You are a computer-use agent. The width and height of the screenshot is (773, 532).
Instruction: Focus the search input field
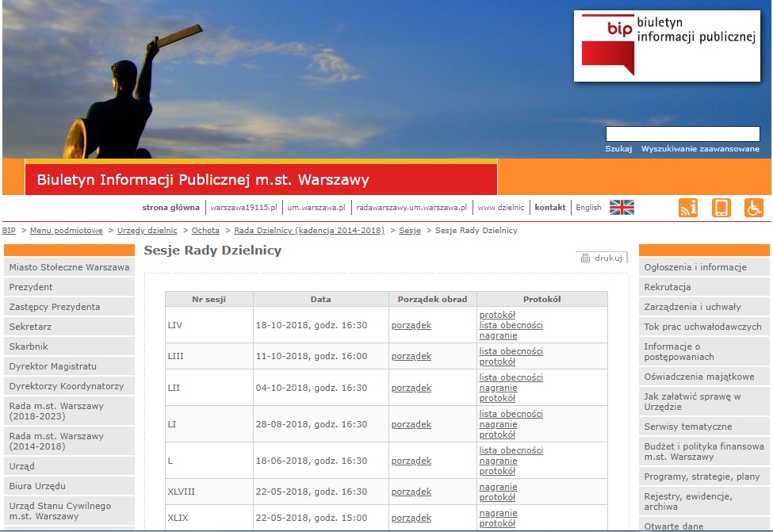[x=683, y=134]
